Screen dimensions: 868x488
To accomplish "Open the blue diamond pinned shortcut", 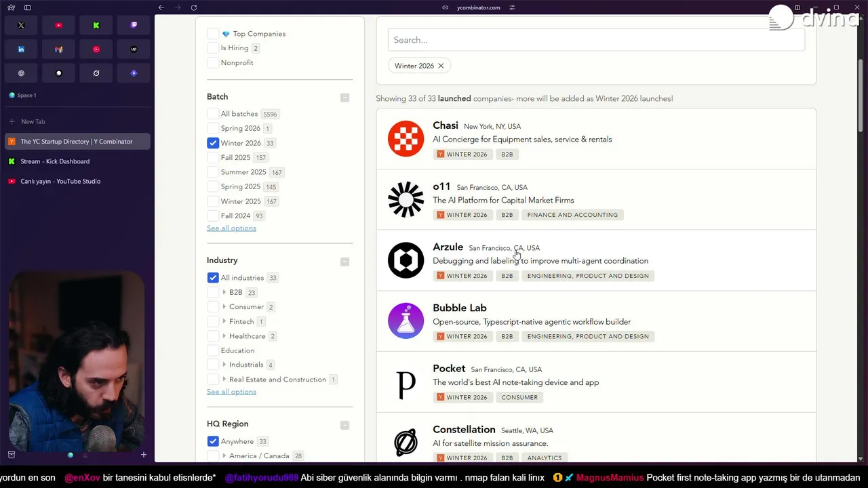I will tap(134, 73).
